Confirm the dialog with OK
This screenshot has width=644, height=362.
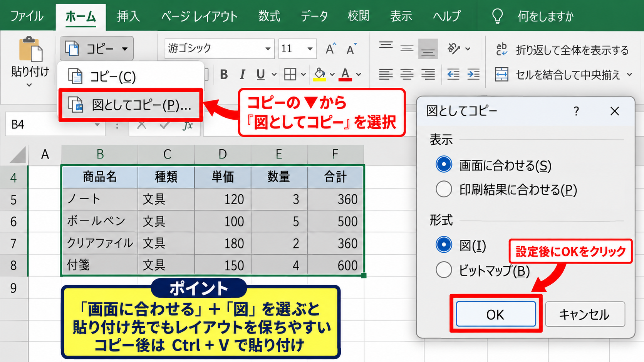496,314
